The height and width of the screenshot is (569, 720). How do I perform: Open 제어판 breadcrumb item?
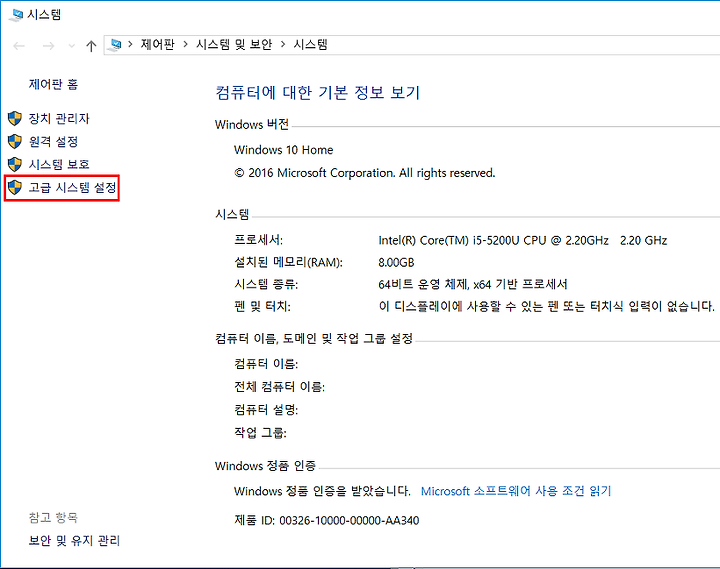click(x=158, y=45)
